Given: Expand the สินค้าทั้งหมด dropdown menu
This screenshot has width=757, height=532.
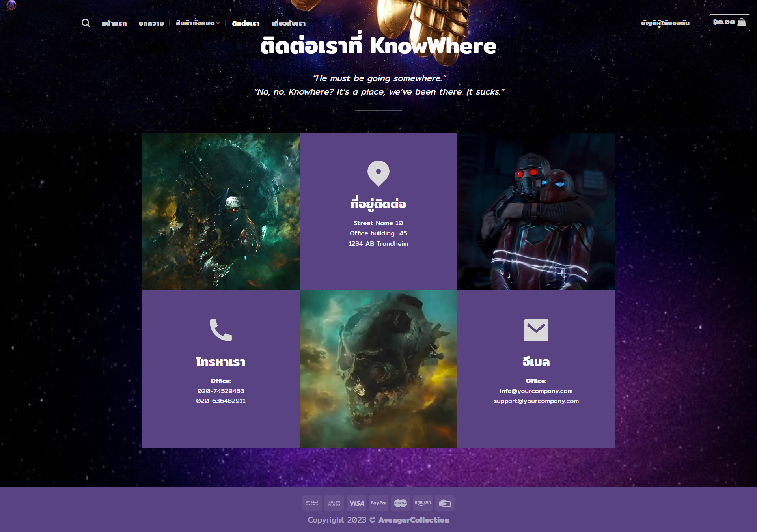Looking at the screenshot, I should click(198, 23).
